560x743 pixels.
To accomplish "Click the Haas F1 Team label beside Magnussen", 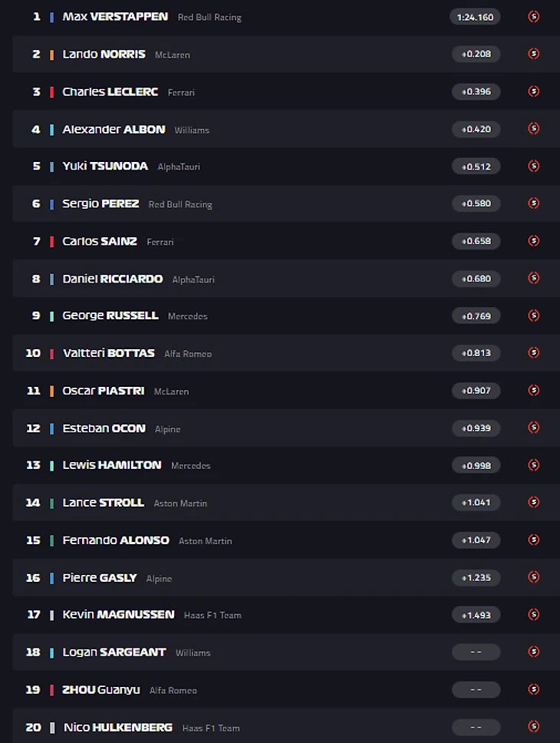I will pos(212,615).
